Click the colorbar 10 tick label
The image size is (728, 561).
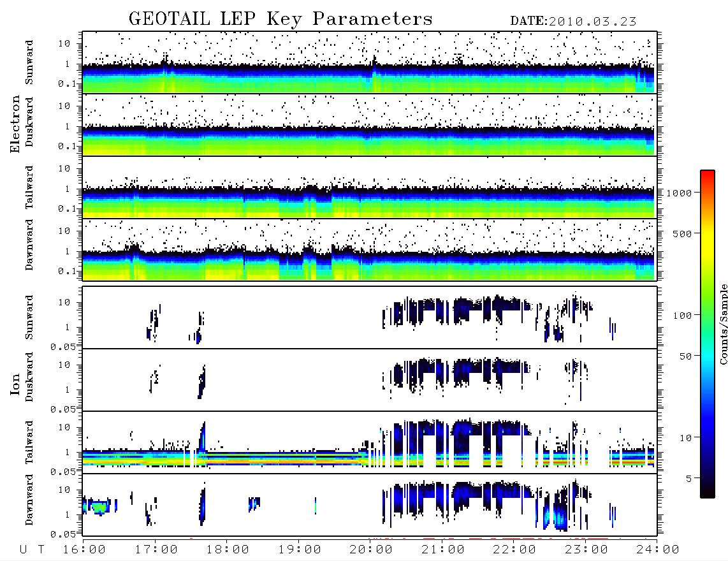(x=685, y=437)
